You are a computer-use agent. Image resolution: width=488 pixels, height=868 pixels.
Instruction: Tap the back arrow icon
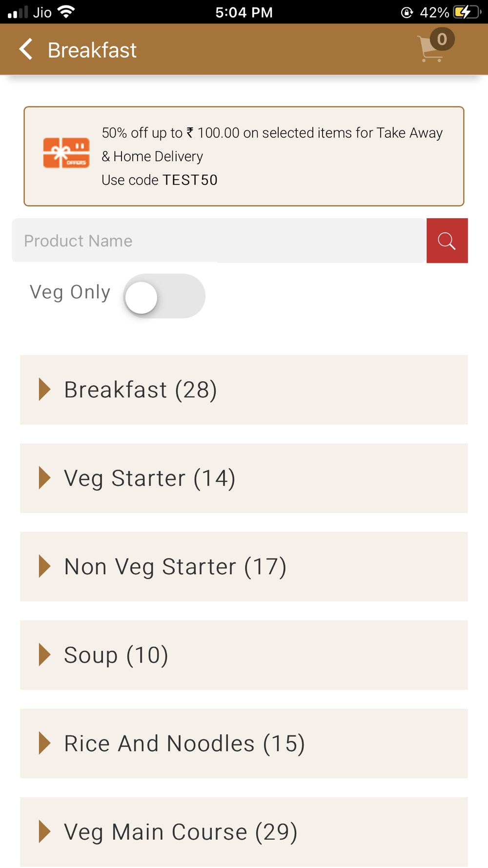(26, 50)
